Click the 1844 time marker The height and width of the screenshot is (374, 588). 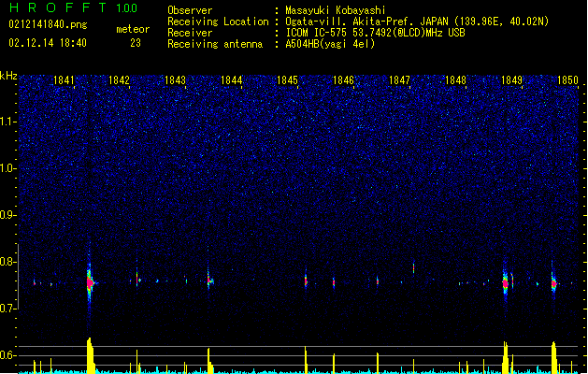click(232, 80)
